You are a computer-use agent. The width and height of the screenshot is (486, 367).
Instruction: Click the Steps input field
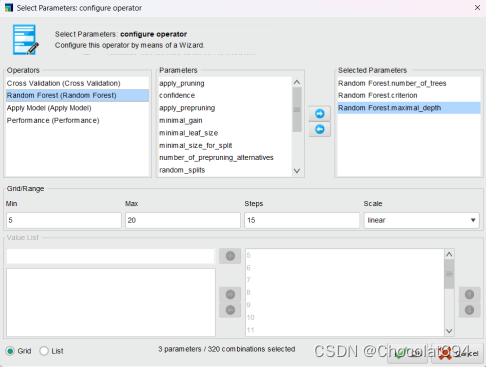(x=302, y=220)
